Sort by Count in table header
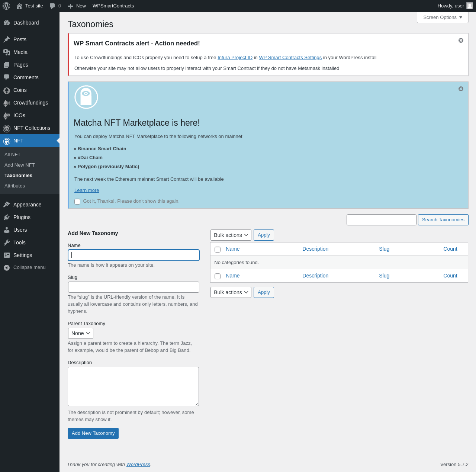This screenshot has height=472, width=476. coord(450,249)
